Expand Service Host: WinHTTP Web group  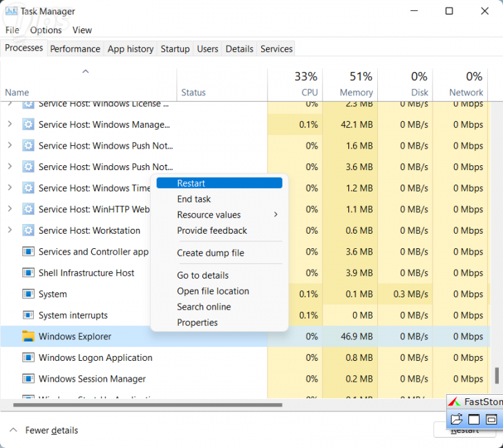click(x=10, y=209)
